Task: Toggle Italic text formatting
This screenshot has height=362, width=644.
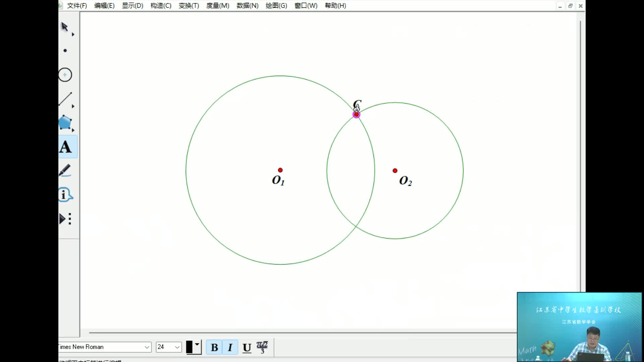Action: pyautogui.click(x=230, y=347)
